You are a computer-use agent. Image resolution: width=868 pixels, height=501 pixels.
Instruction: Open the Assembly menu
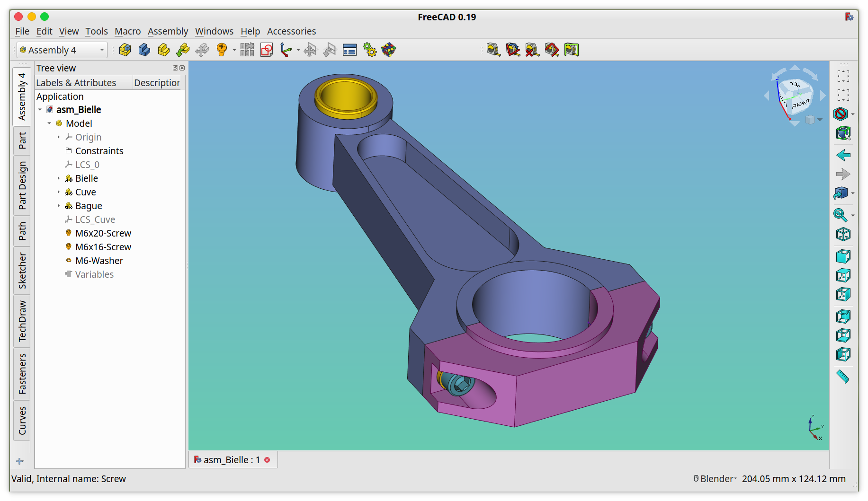click(x=168, y=31)
